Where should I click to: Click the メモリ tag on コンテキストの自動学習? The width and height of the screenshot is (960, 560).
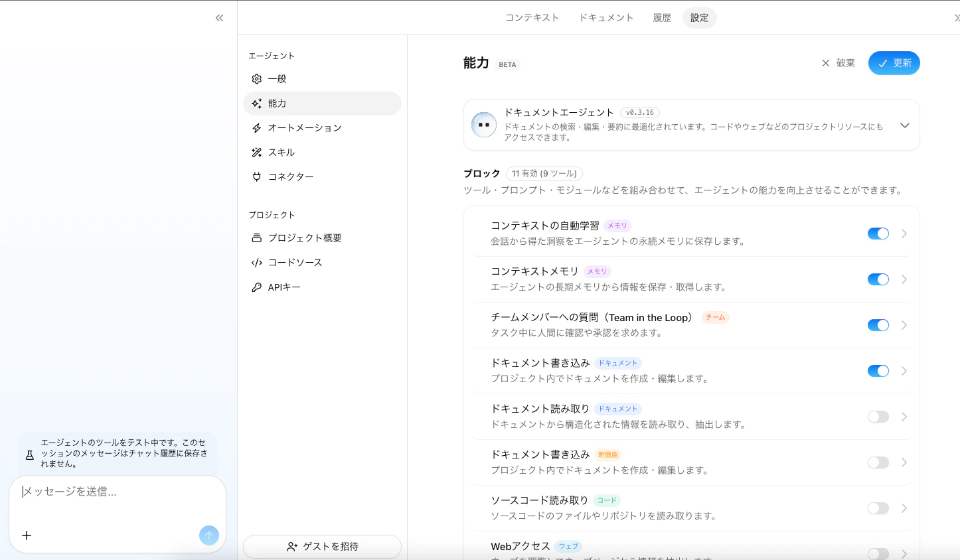(x=617, y=226)
